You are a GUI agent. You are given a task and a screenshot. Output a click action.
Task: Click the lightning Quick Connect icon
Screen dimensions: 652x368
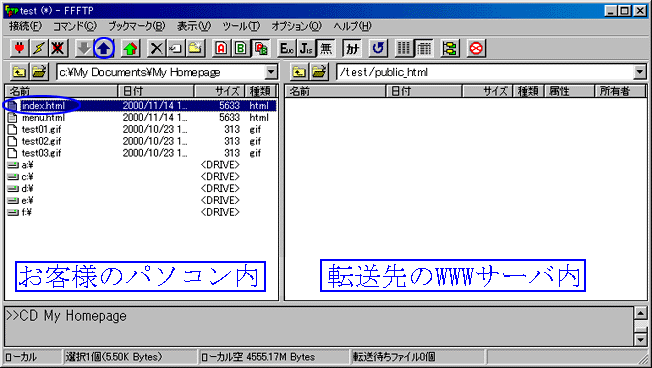(39, 49)
